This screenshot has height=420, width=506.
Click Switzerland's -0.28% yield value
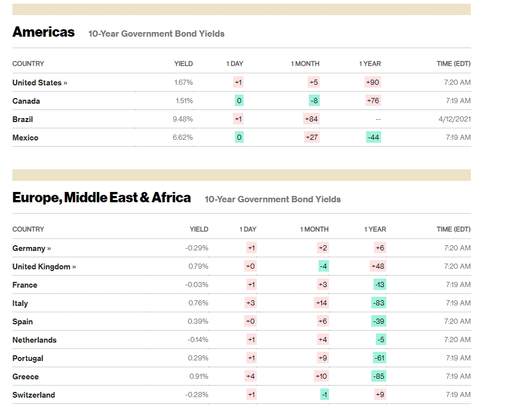click(197, 395)
